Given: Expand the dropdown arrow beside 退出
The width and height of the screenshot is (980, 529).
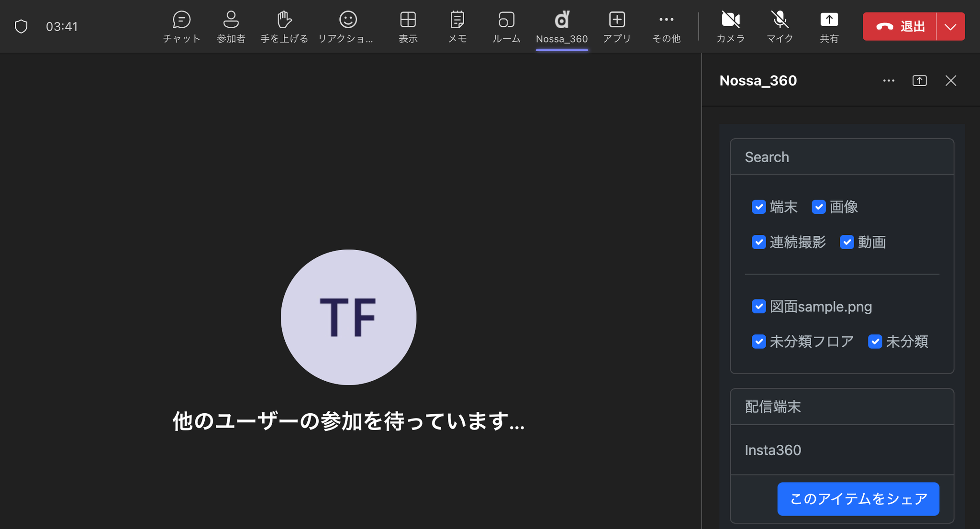Looking at the screenshot, I should click(x=950, y=27).
